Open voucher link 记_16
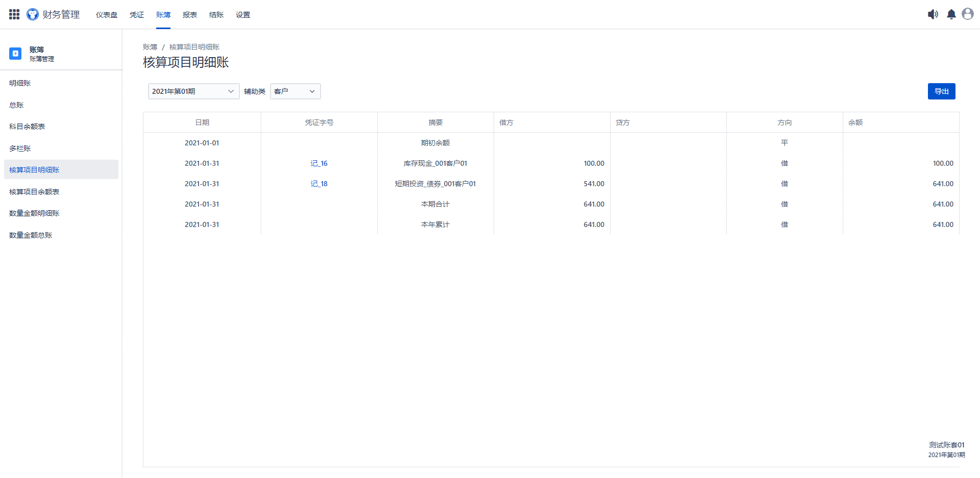 tap(319, 163)
